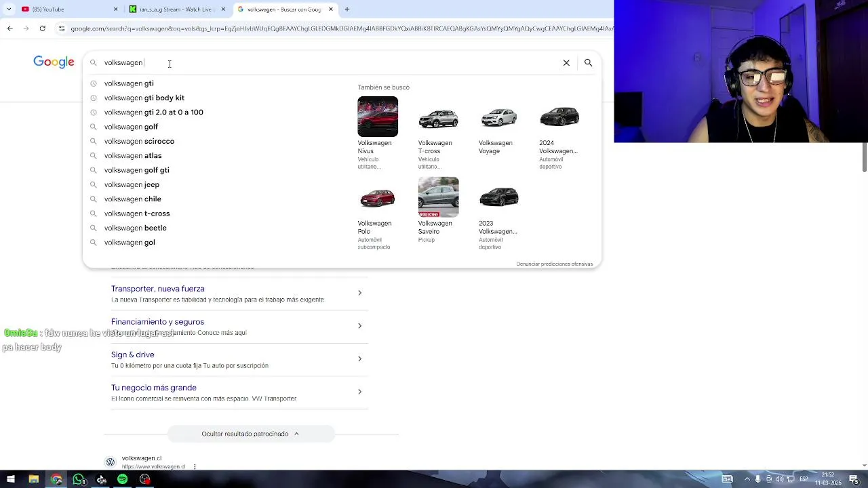The image size is (868, 488).
Task: Open three-dot menu beside volkswagen.cl result
Action: point(195,466)
